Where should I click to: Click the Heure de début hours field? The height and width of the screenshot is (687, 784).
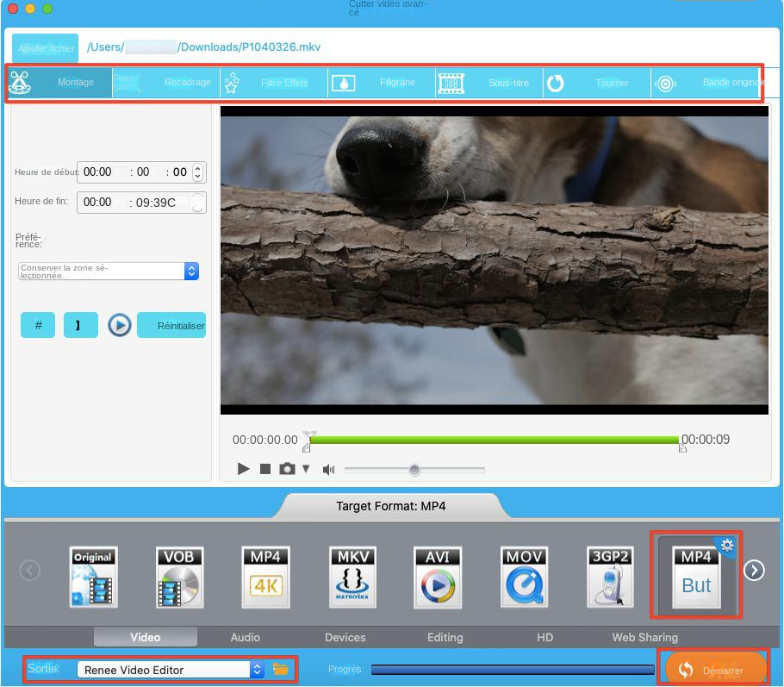96,172
